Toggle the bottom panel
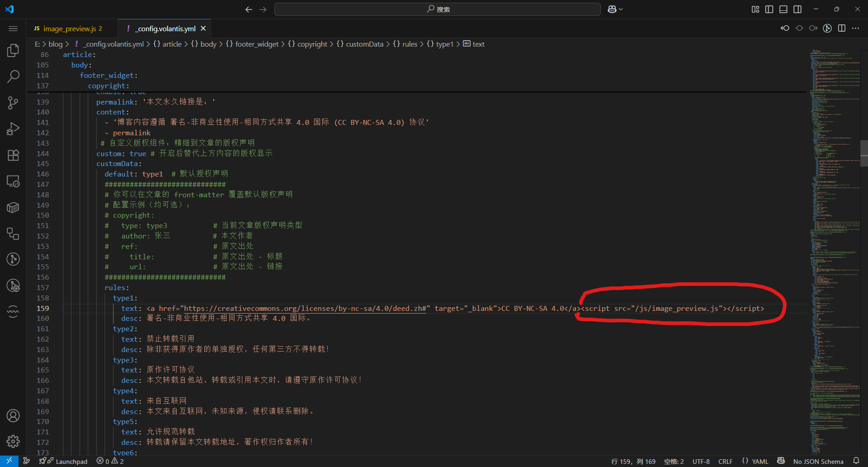This screenshot has height=467, width=868. tap(783, 9)
